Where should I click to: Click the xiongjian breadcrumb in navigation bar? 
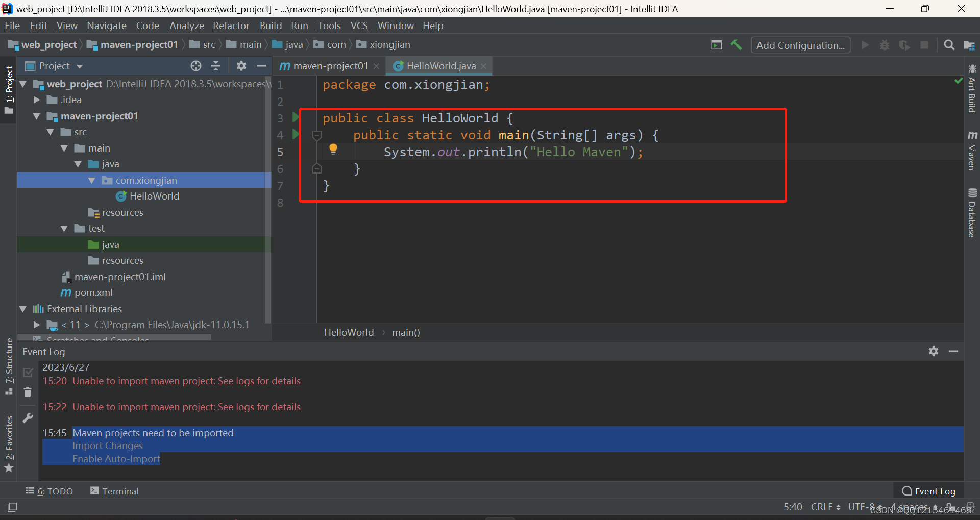pyautogui.click(x=384, y=44)
